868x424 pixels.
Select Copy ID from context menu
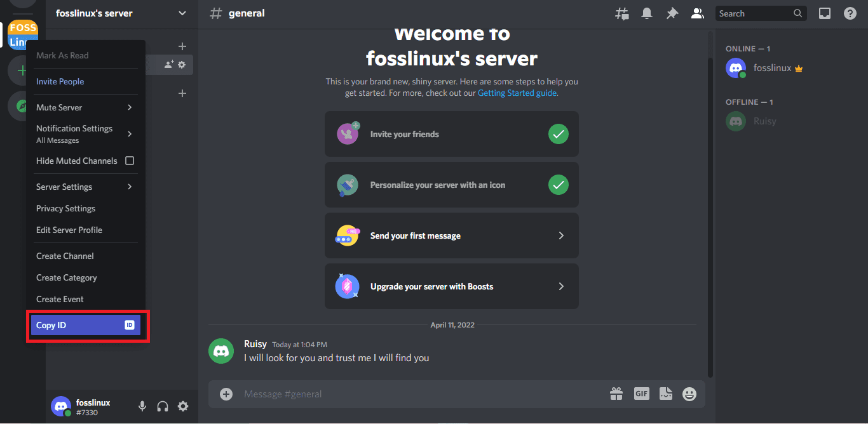coord(85,325)
